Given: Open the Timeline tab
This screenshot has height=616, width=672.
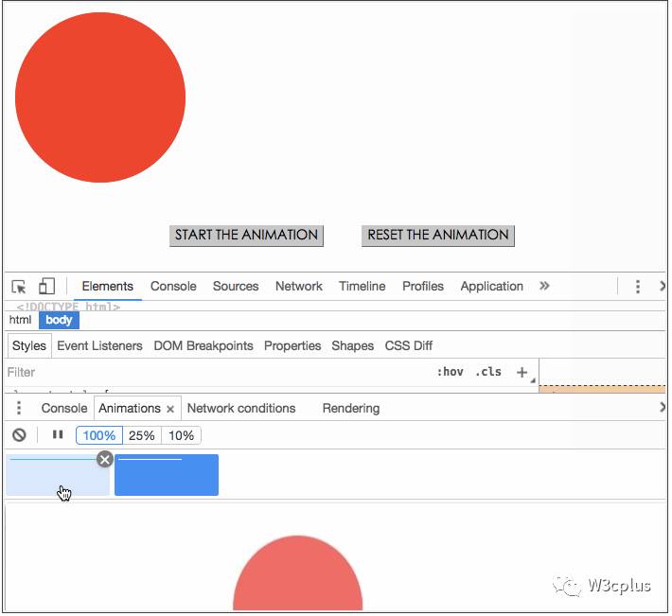Looking at the screenshot, I should [x=363, y=286].
